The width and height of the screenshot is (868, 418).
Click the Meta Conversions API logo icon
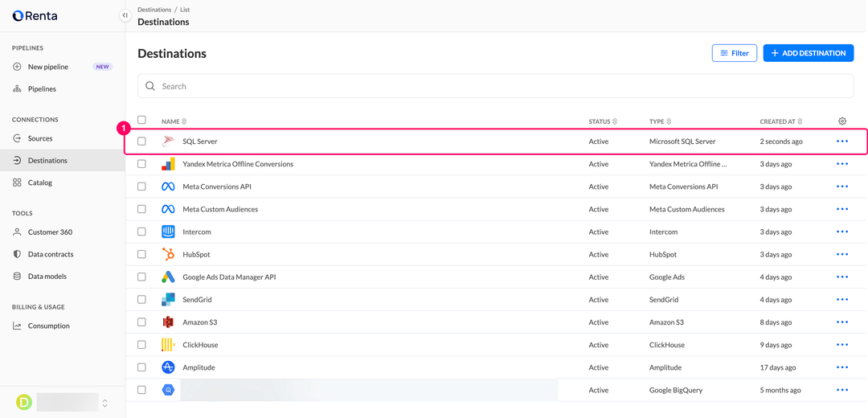click(168, 186)
